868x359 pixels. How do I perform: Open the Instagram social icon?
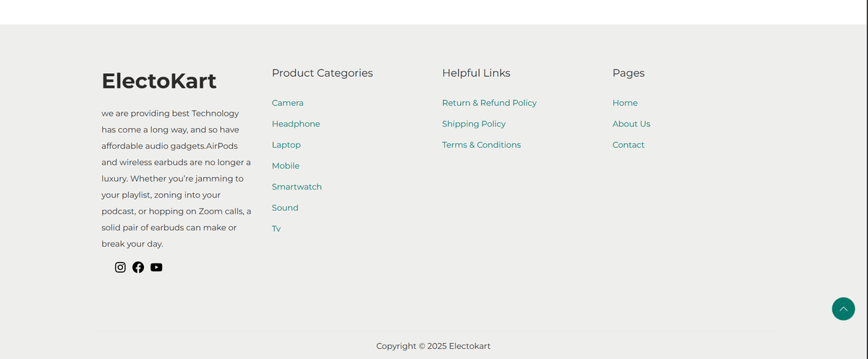pos(120,267)
